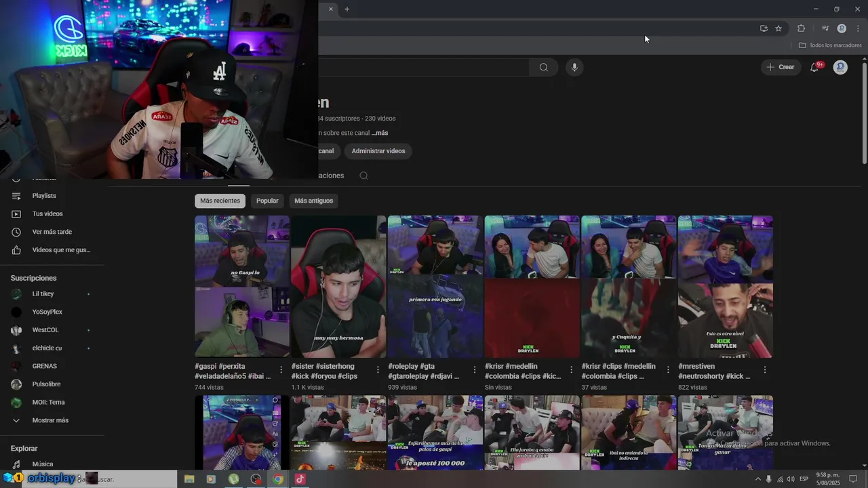
Task: Click the microphone tray icon
Action: 768,479
